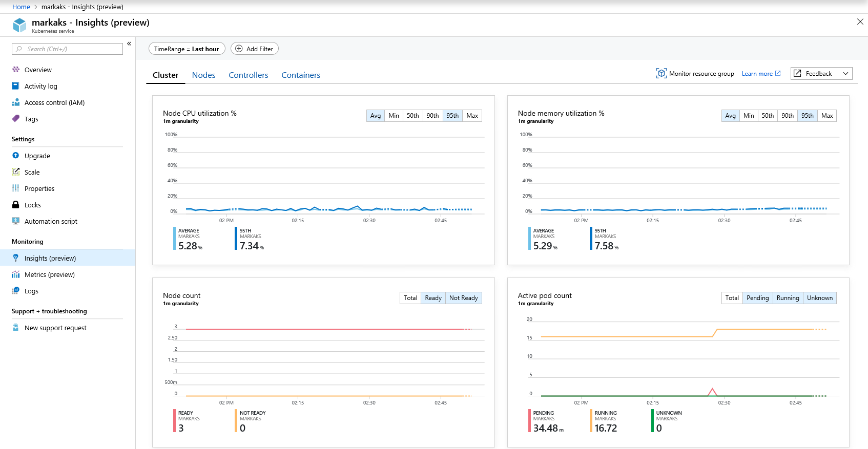This screenshot has width=868, height=449.
Task: Collapse the sidebar with double chevron
Action: pos(129,44)
